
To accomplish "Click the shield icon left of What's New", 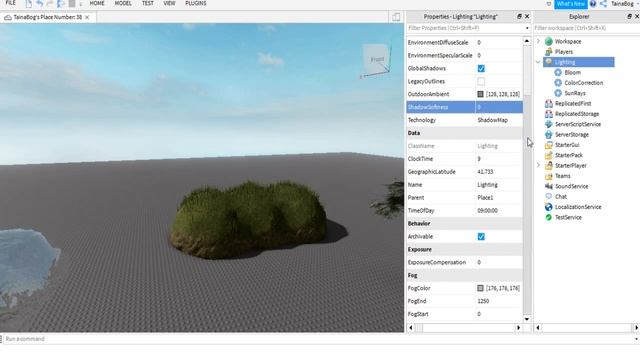I will (x=549, y=4).
